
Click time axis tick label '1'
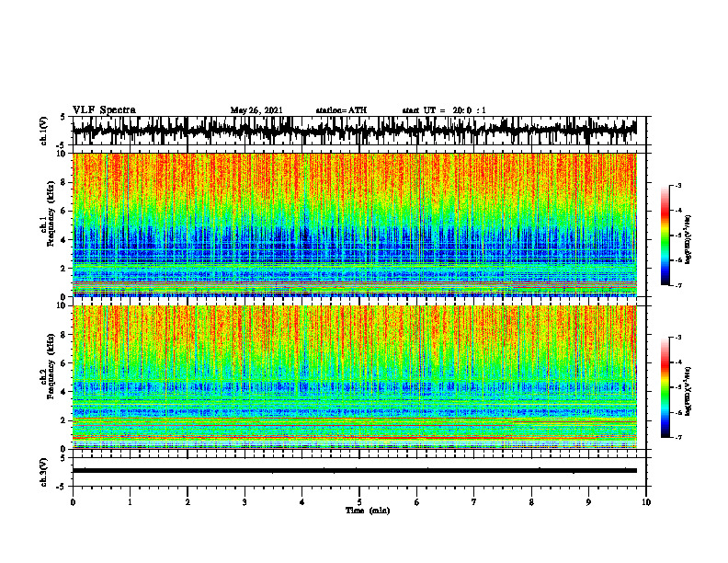click(130, 502)
